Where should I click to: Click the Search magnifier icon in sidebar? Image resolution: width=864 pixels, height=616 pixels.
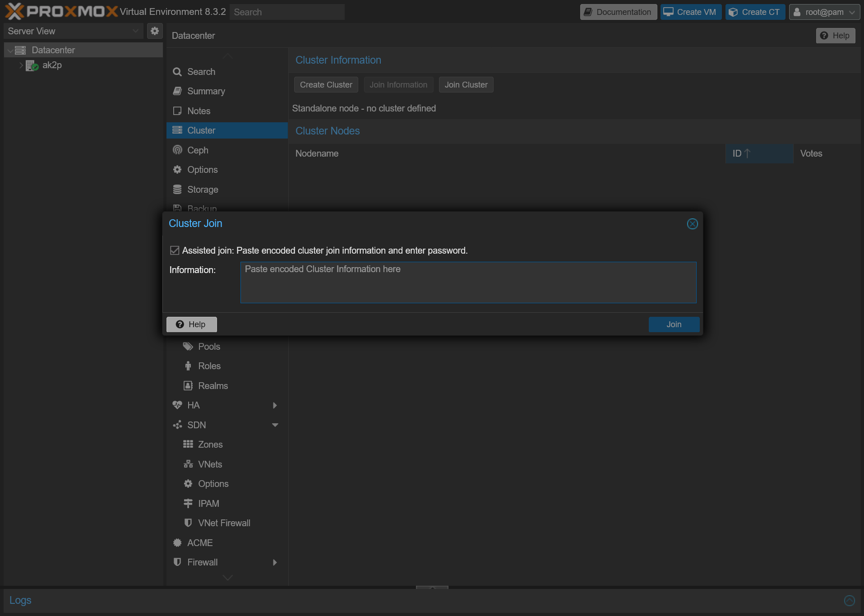click(x=177, y=72)
